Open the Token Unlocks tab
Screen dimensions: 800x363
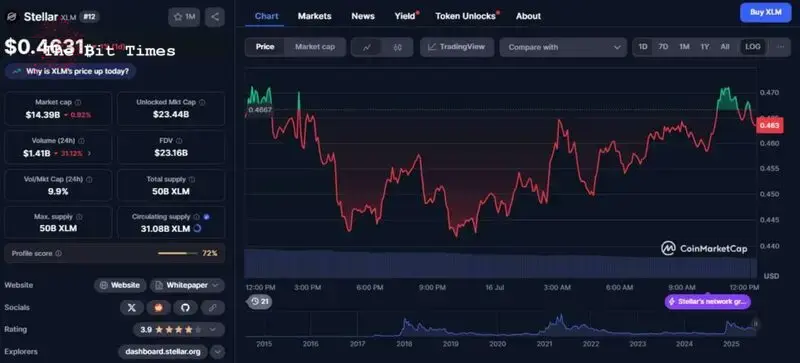(466, 16)
